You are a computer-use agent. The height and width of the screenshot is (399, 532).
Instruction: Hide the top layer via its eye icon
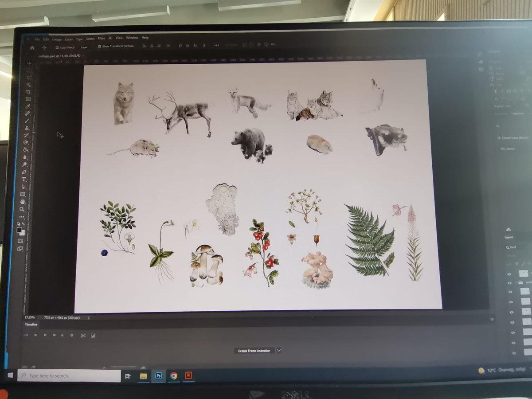(x=509, y=274)
